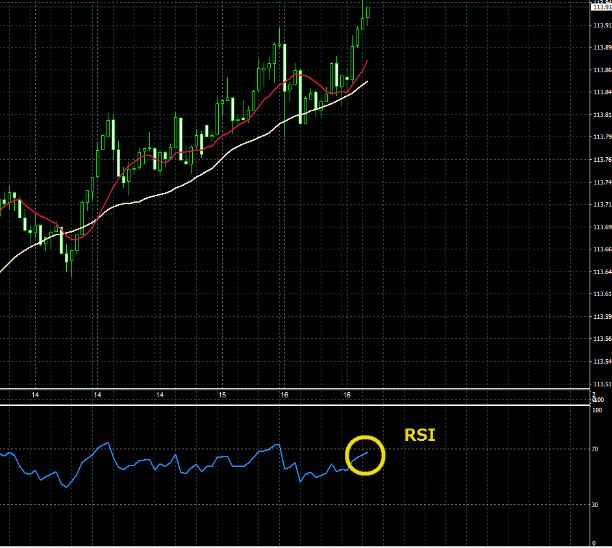
Task: Click the 113.76 price axis label
Action: 601,160
